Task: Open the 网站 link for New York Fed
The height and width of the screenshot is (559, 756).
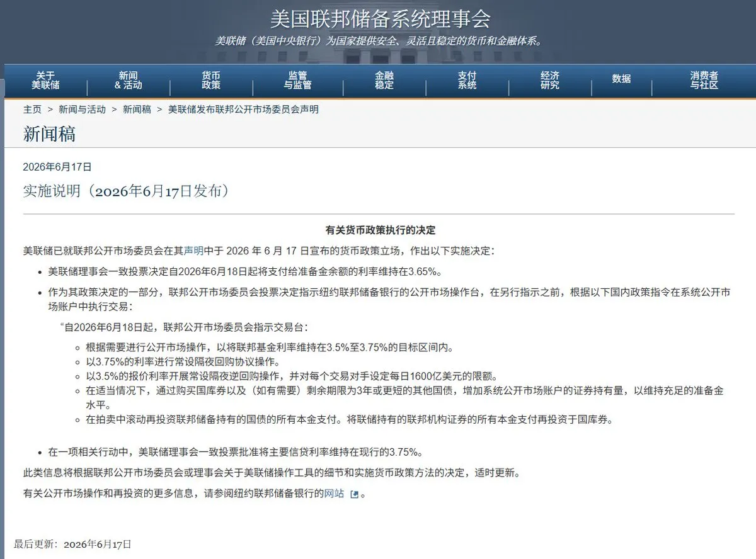Action: 335,494
